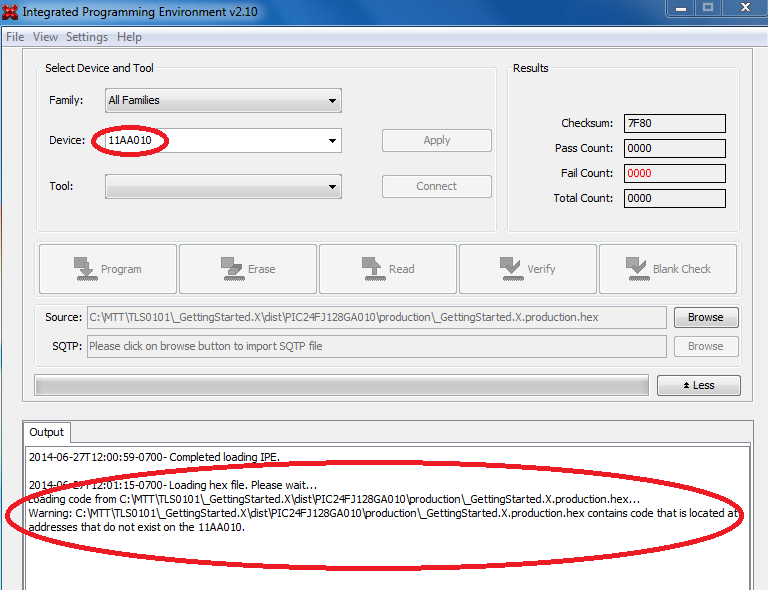Click the Read device icon button

(387, 269)
